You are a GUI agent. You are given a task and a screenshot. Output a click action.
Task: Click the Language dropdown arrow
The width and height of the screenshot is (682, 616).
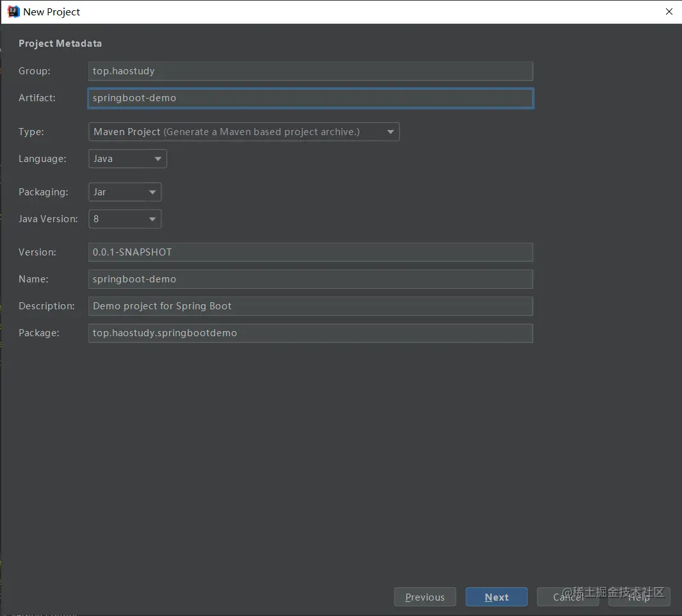pyautogui.click(x=158, y=159)
